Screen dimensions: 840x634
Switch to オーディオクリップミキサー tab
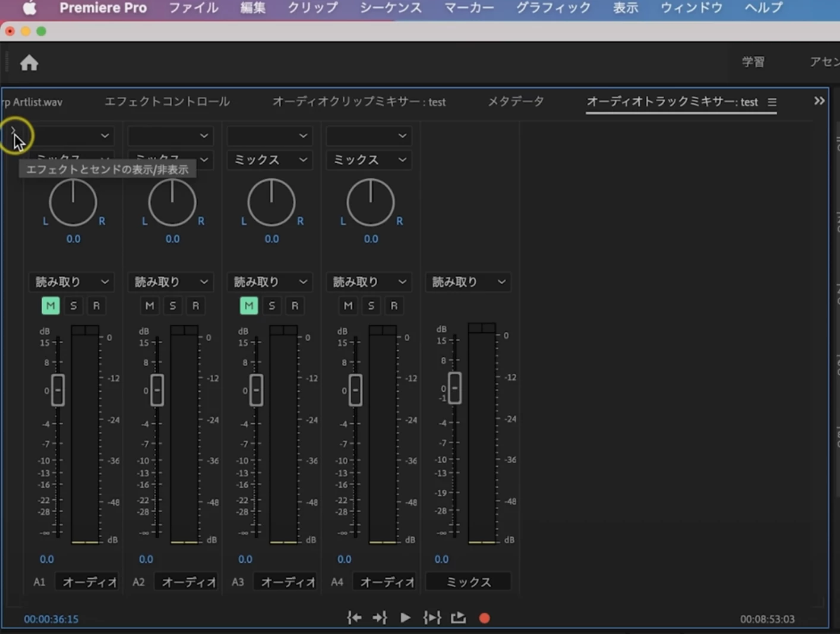[x=359, y=102]
